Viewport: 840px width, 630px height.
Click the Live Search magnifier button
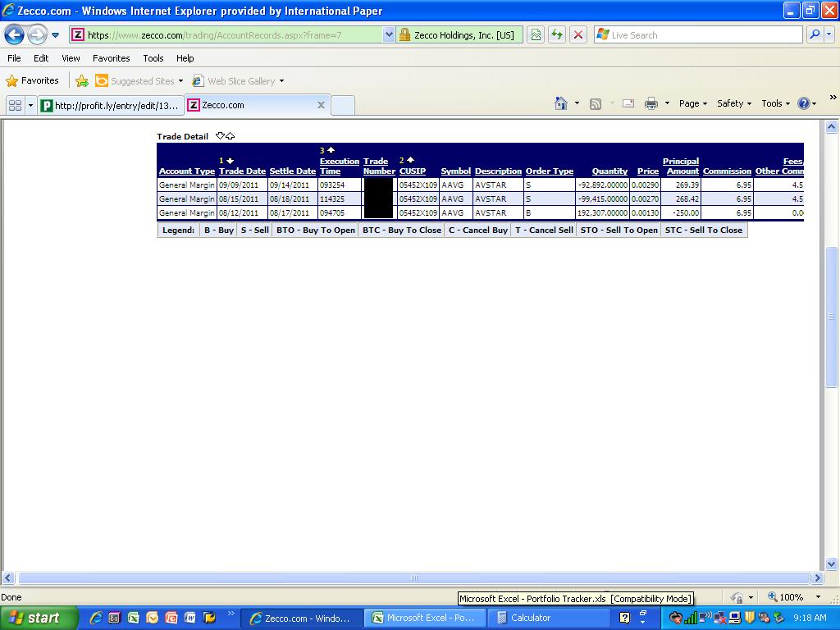tap(815, 34)
